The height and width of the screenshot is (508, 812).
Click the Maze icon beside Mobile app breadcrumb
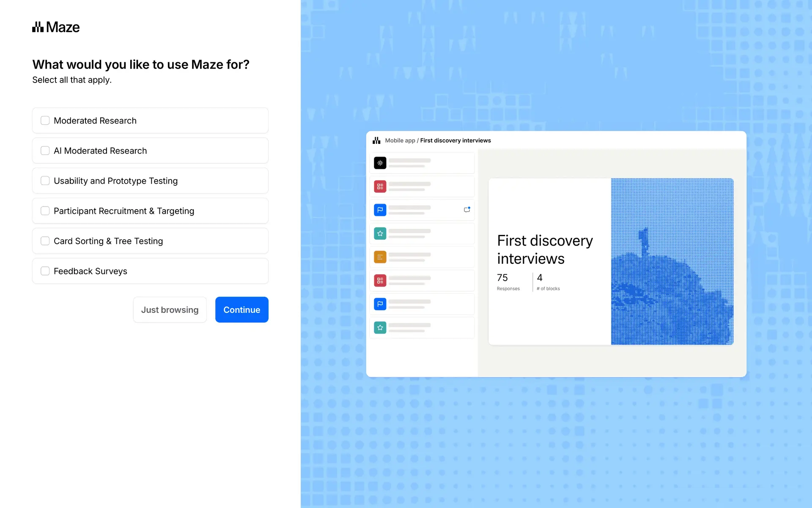pyautogui.click(x=376, y=141)
